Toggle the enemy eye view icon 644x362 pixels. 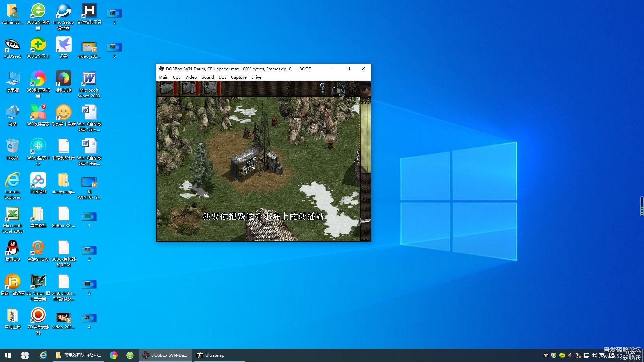click(364, 88)
